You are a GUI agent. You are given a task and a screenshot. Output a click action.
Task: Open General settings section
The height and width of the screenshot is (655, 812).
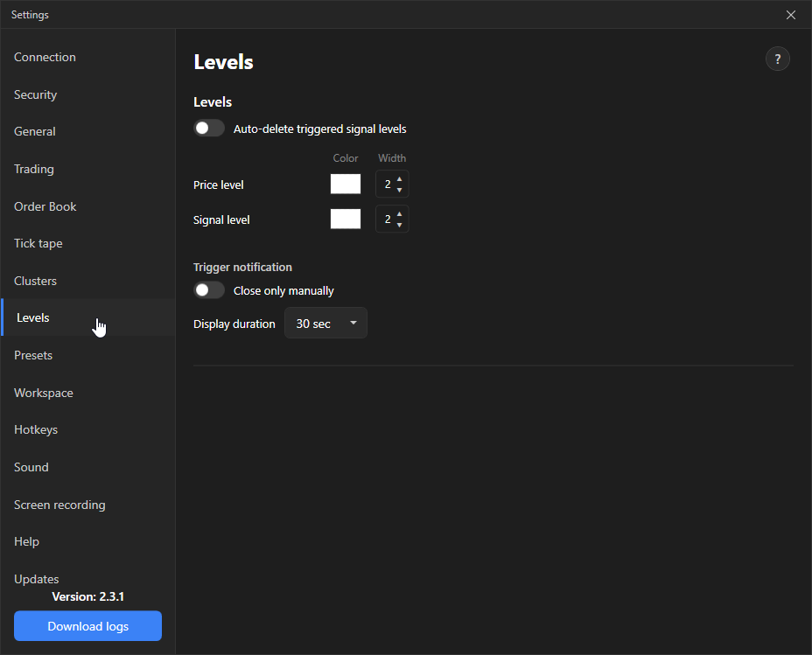[88, 131]
